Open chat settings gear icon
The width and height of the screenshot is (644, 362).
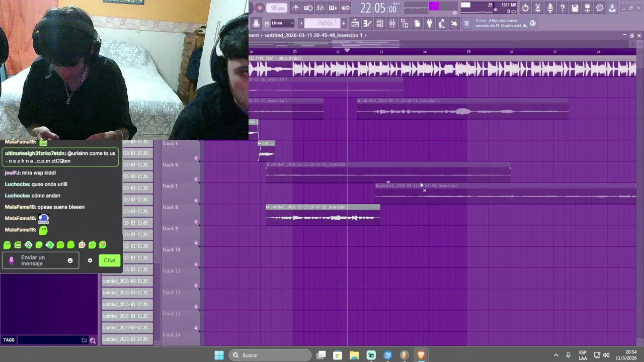pyautogui.click(x=90, y=260)
